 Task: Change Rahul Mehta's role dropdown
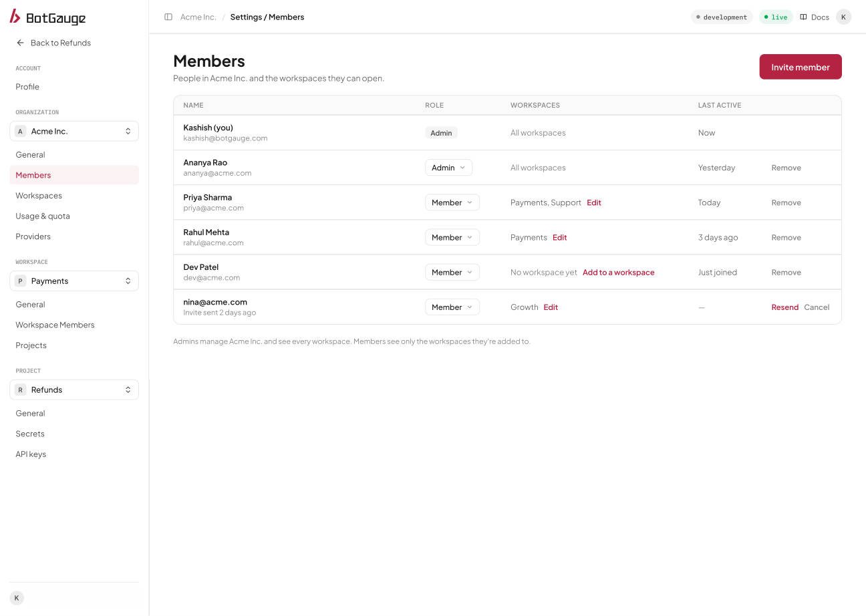pos(452,237)
